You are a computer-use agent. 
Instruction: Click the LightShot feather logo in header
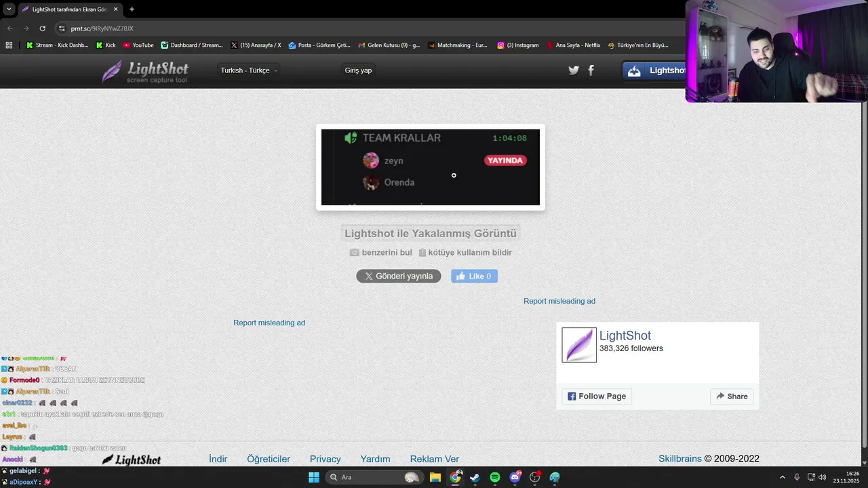[x=145, y=71]
